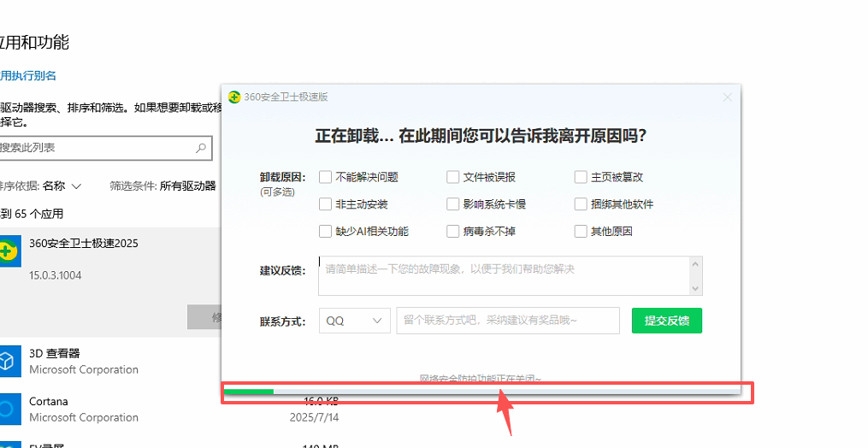Click feedback box scroll-down arrow

pyautogui.click(x=695, y=288)
